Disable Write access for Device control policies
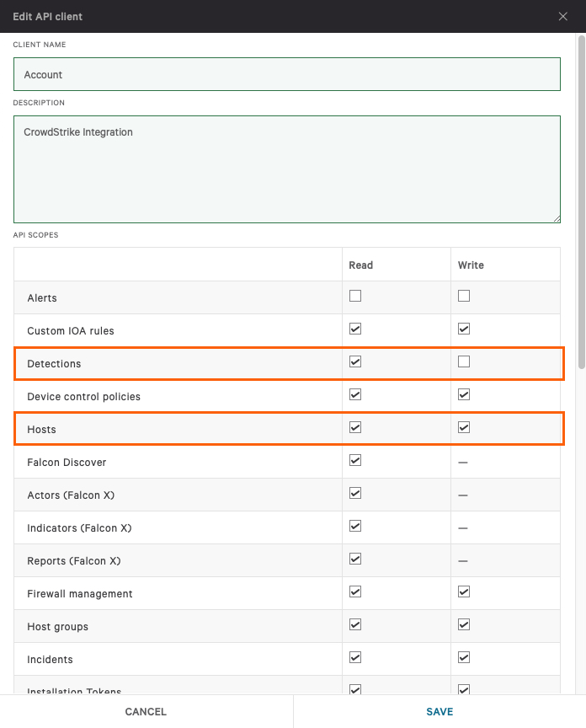Screen dimensions: 586x728 463,394
